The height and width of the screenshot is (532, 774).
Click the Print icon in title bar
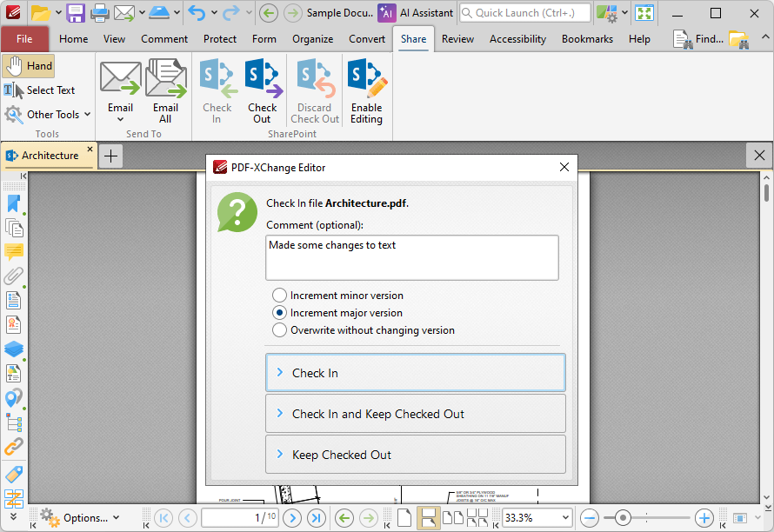100,13
